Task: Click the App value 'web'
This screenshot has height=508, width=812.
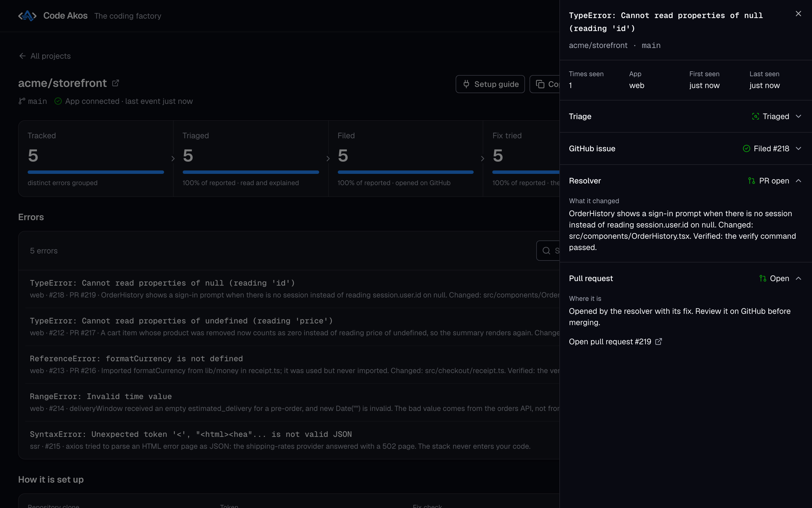Action: click(637, 85)
